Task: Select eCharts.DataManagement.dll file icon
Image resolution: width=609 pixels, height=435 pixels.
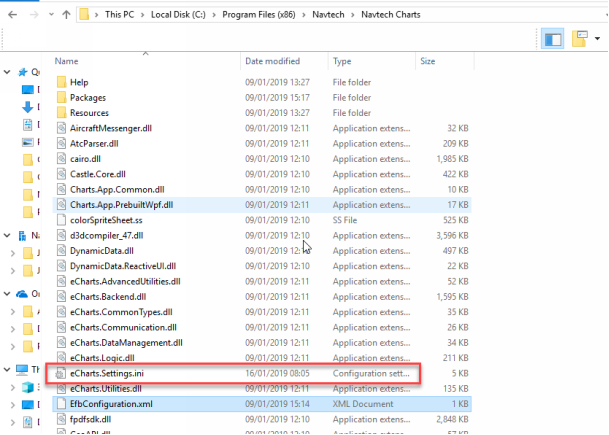Action: [x=61, y=343]
